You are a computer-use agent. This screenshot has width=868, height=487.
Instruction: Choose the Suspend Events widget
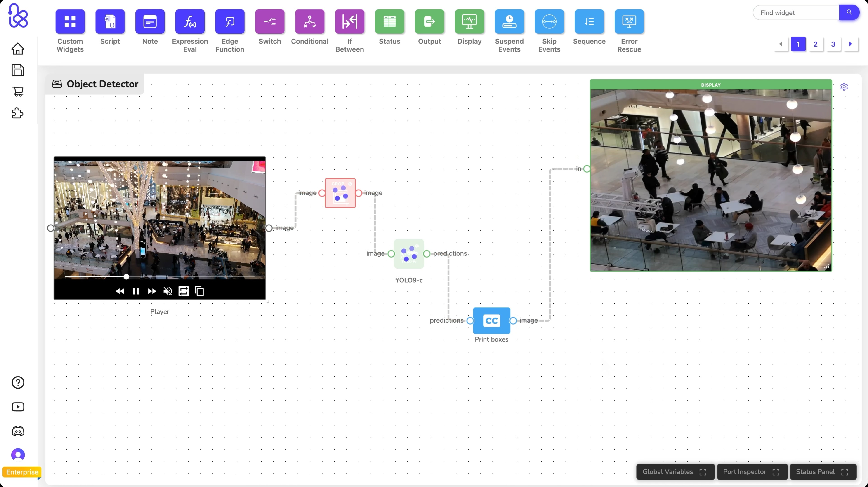509,22
